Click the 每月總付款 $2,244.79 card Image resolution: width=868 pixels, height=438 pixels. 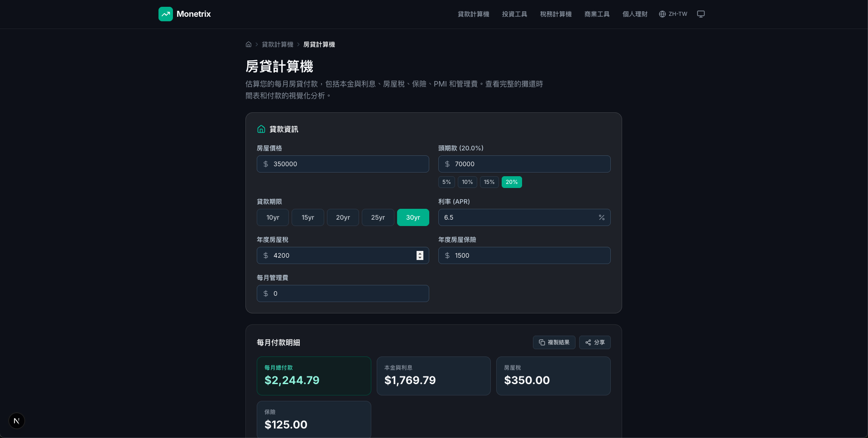pos(314,376)
